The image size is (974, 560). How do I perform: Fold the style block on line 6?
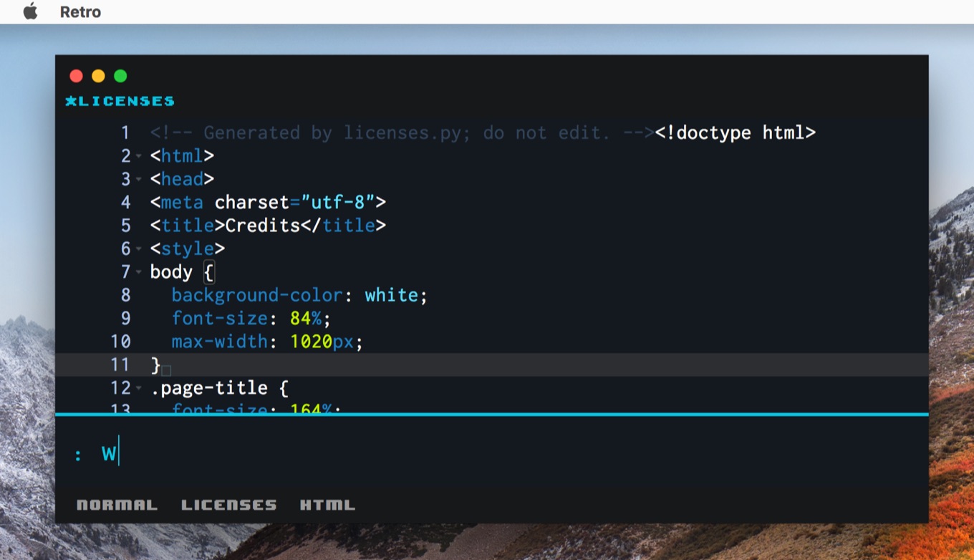click(139, 249)
